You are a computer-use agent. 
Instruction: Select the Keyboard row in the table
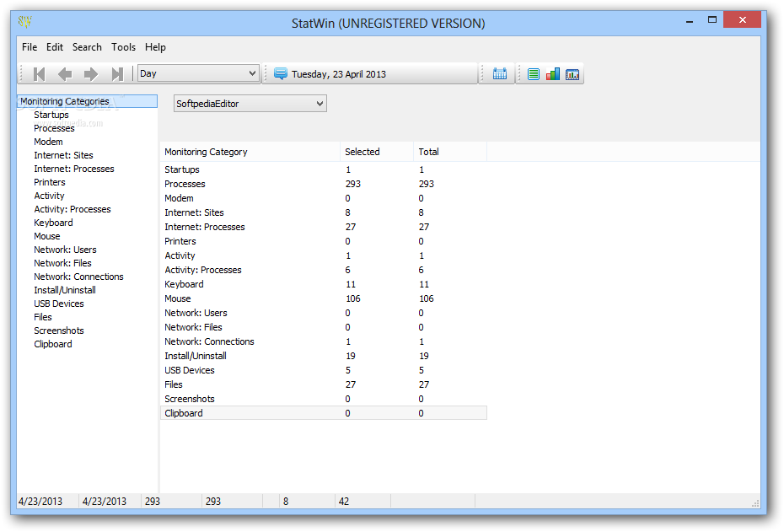tap(324, 284)
